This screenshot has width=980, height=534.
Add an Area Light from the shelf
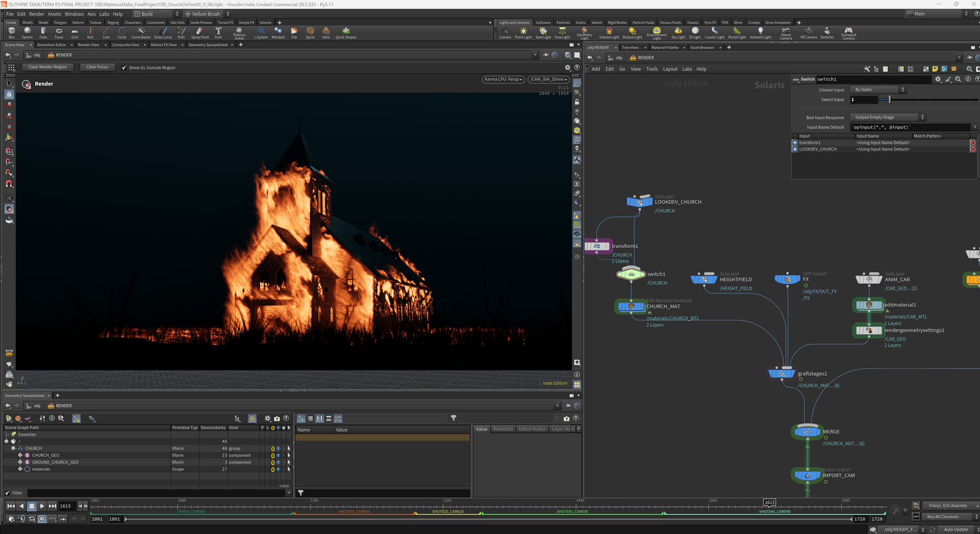tap(562, 33)
